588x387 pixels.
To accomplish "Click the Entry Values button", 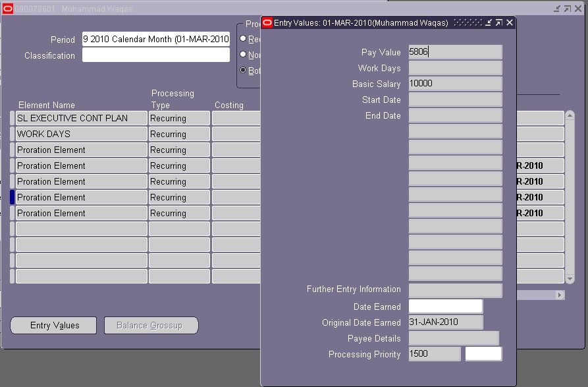I will pos(53,325).
